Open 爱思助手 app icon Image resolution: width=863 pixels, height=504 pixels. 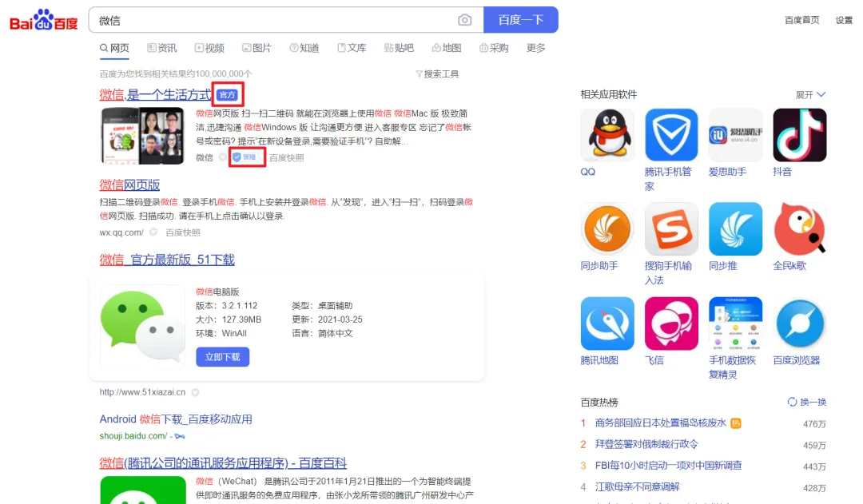tap(735, 135)
